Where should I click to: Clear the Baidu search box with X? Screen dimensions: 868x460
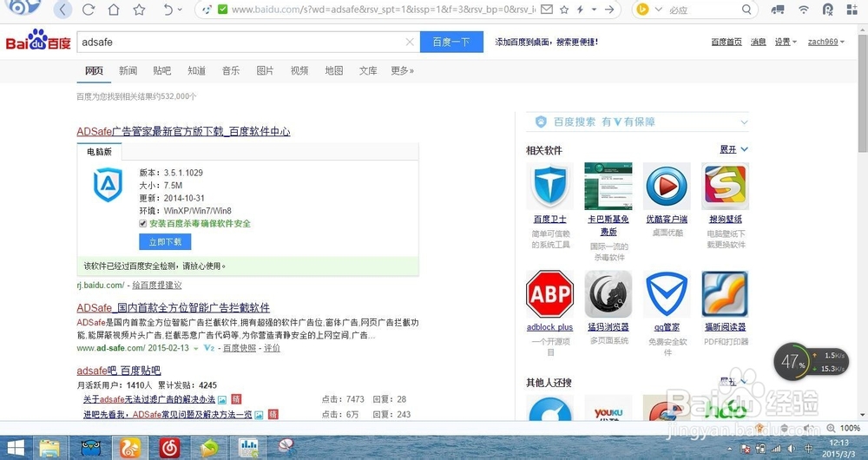[x=410, y=42]
